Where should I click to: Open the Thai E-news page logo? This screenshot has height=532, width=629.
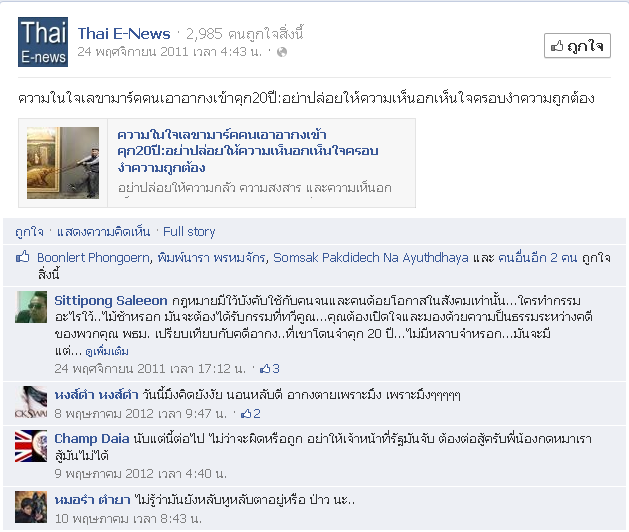click(43, 42)
